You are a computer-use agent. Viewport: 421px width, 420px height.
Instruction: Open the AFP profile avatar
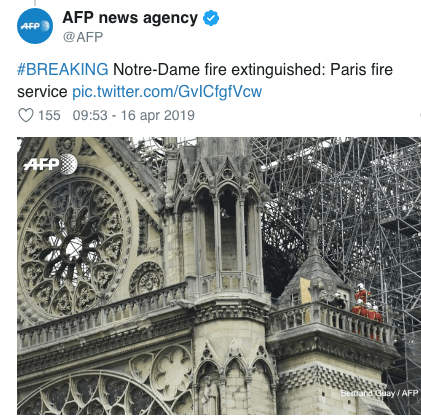point(35,26)
